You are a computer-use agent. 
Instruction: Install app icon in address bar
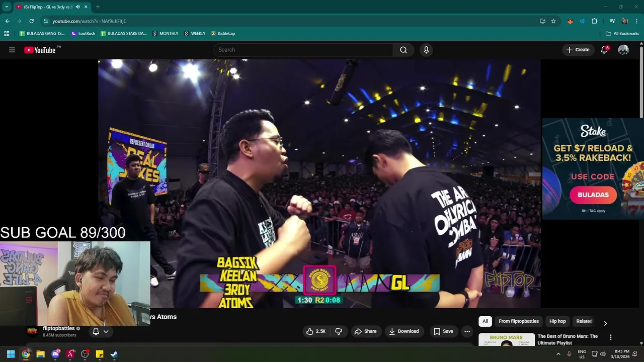[542, 21]
